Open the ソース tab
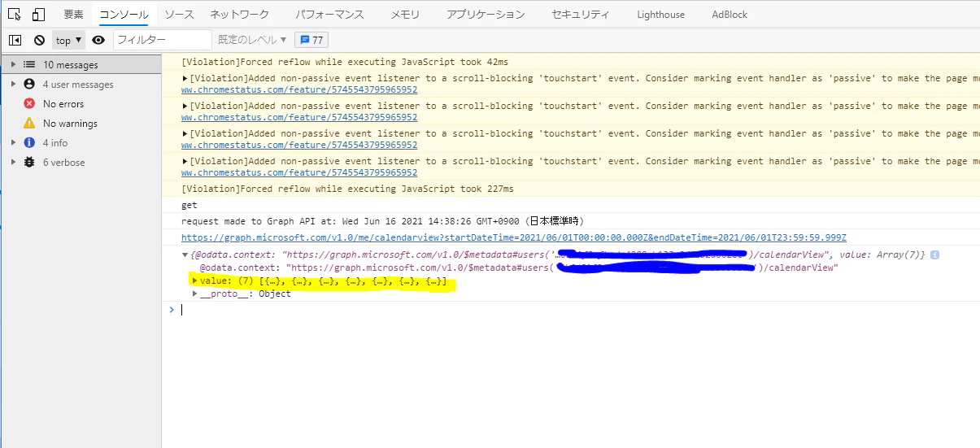 tap(179, 15)
